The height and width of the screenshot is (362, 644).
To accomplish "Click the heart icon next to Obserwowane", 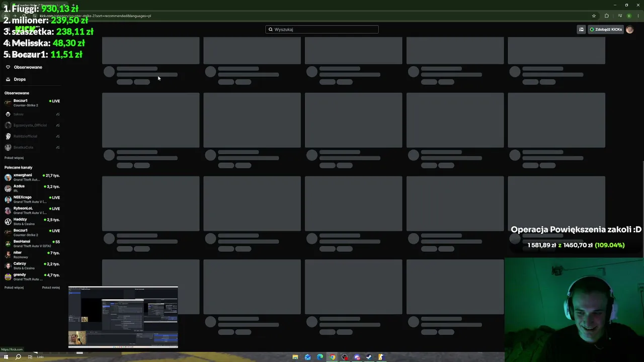I will 8,67.
